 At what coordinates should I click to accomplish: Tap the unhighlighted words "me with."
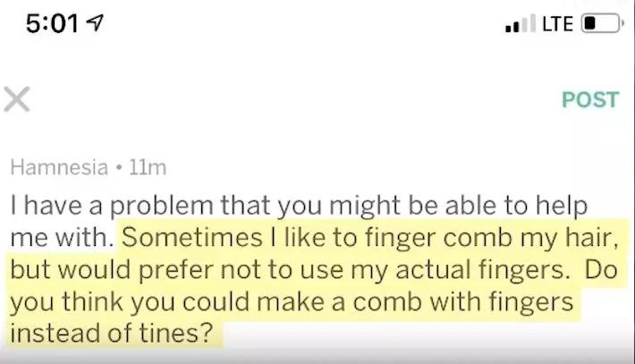point(63,237)
